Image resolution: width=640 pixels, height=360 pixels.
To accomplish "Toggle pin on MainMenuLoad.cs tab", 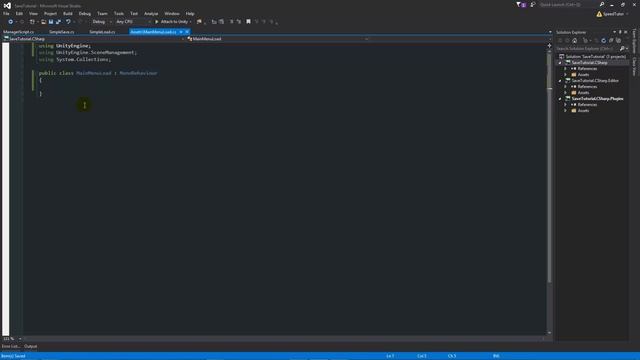I will pyautogui.click(x=181, y=32).
